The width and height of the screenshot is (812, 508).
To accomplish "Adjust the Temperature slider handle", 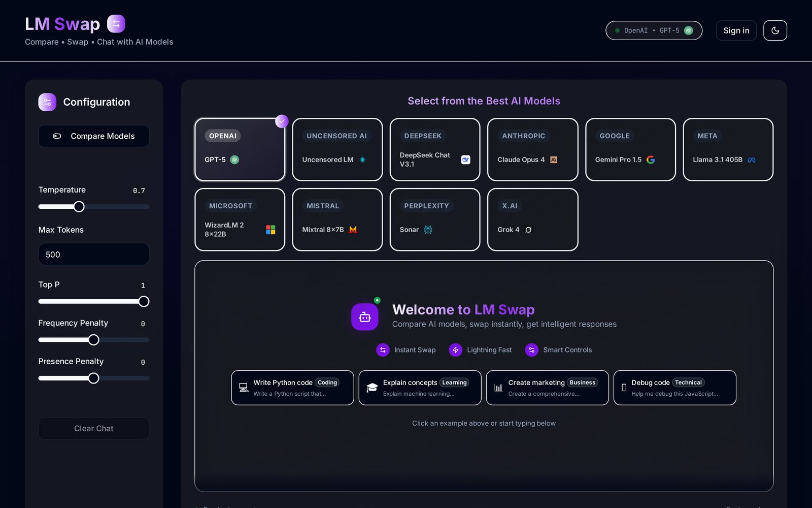I will click(x=79, y=207).
